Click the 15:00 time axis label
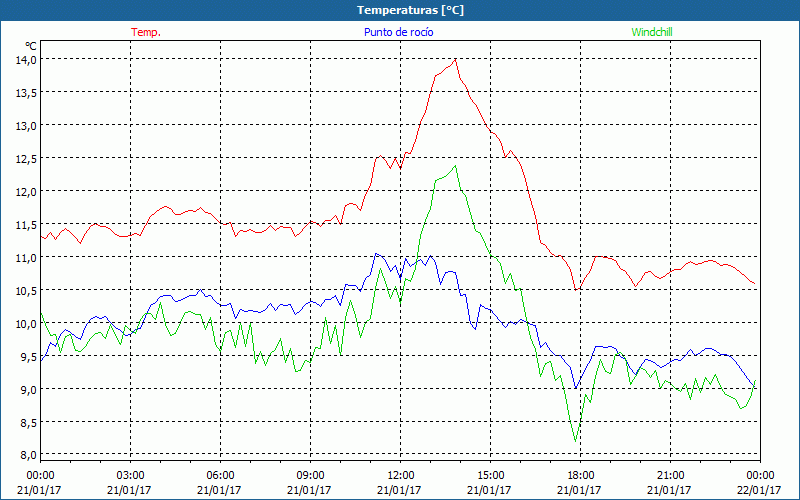Image resolution: width=800 pixels, height=500 pixels. (x=490, y=475)
